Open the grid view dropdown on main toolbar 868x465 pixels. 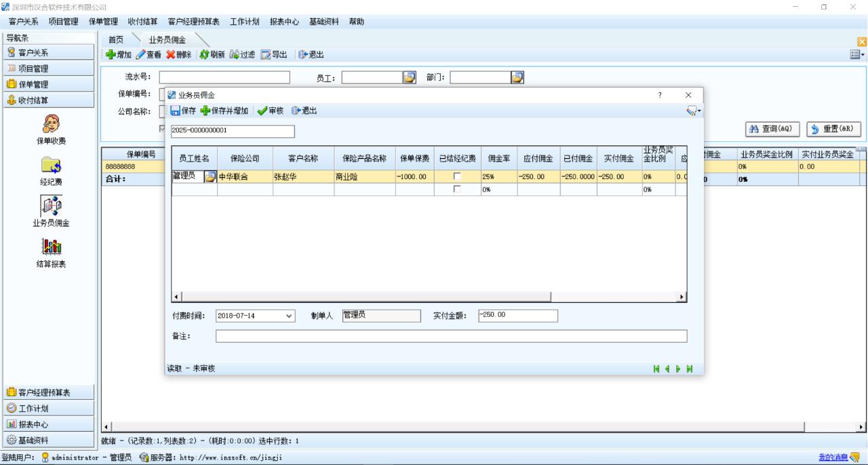coord(858,54)
